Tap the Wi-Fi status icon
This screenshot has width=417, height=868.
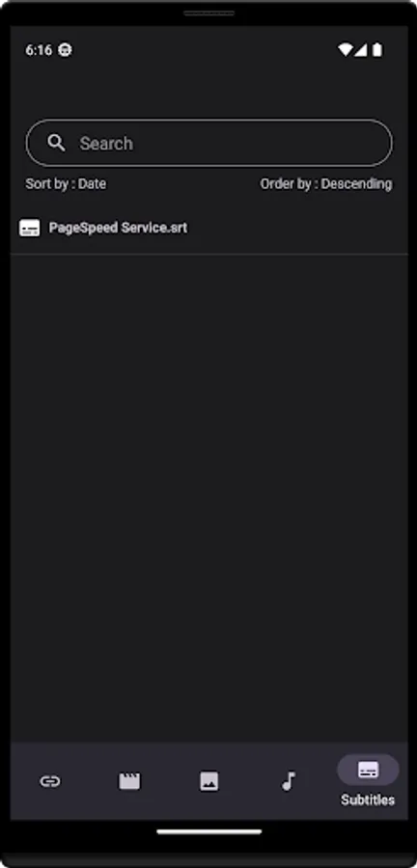(x=345, y=50)
